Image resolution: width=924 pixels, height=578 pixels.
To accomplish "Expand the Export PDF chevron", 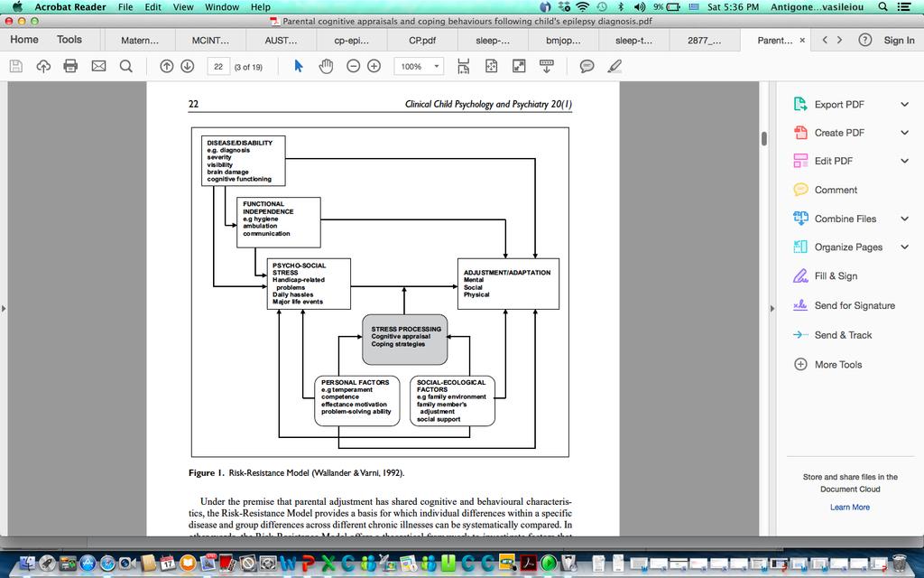I will pyautogui.click(x=904, y=105).
